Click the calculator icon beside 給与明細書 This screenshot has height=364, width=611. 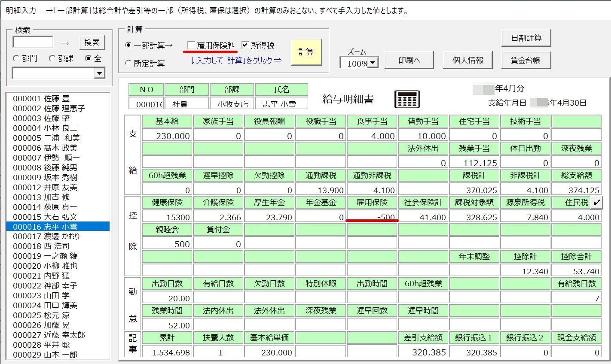coord(406,100)
